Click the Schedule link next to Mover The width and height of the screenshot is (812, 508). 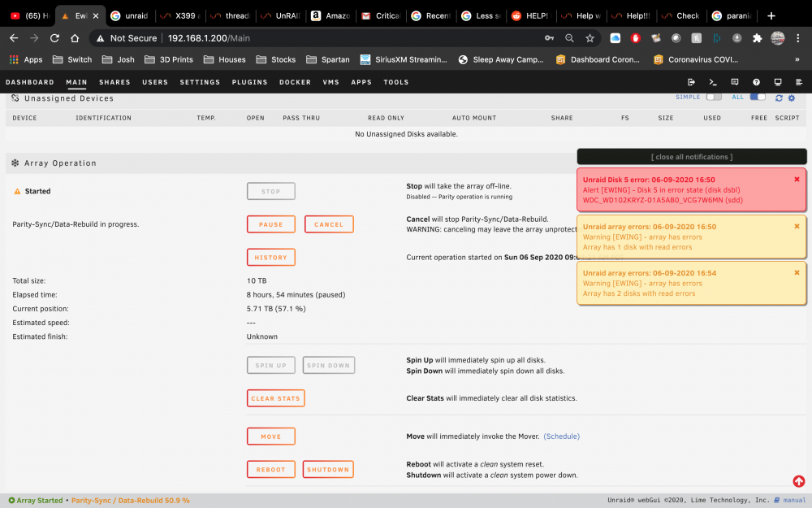click(x=561, y=436)
